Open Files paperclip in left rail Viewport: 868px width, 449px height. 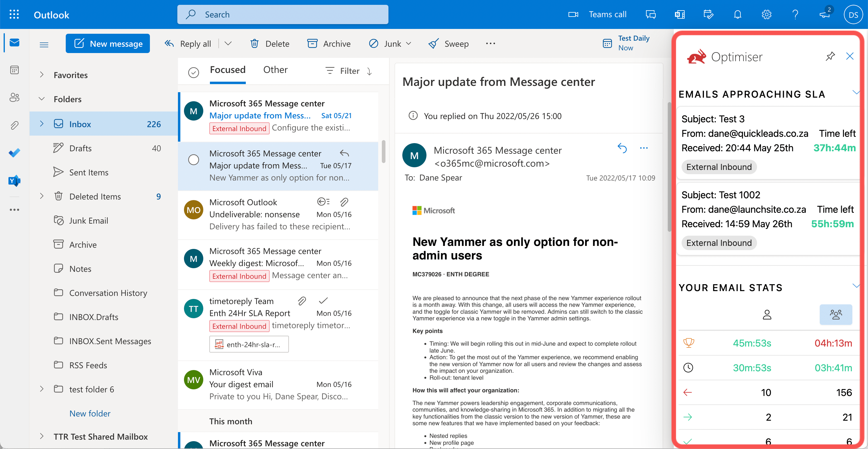(14, 125)
